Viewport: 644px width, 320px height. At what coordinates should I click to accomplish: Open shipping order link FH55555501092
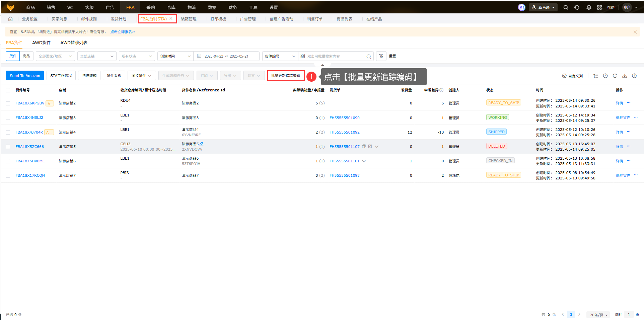point(344,132)
